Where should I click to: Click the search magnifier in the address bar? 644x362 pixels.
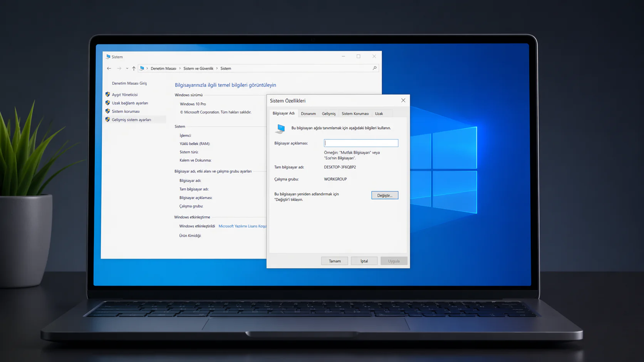374,68
